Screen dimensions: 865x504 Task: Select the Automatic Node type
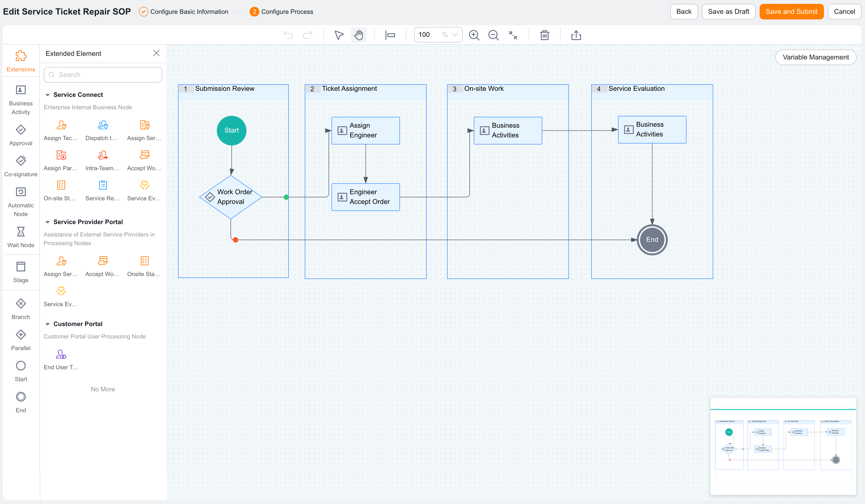(x=21, y=202)
